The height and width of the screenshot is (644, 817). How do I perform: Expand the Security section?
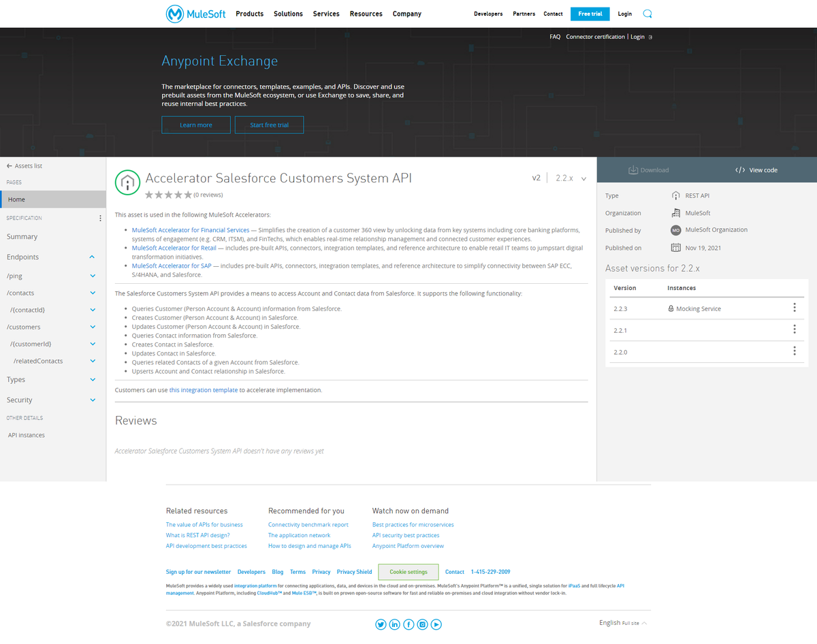(x=93, y=400)
